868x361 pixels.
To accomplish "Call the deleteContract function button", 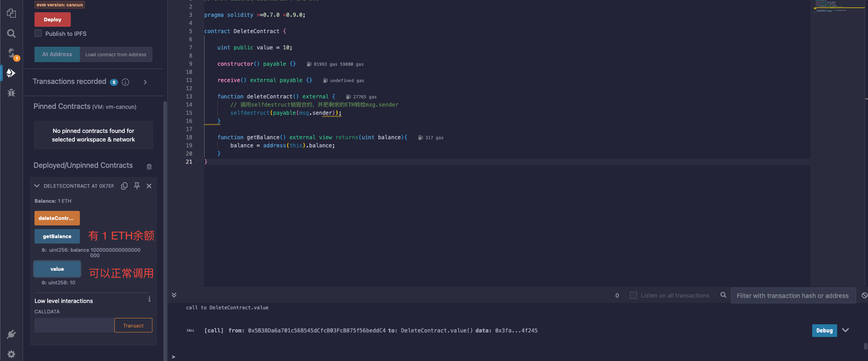I will coord(57,218).
